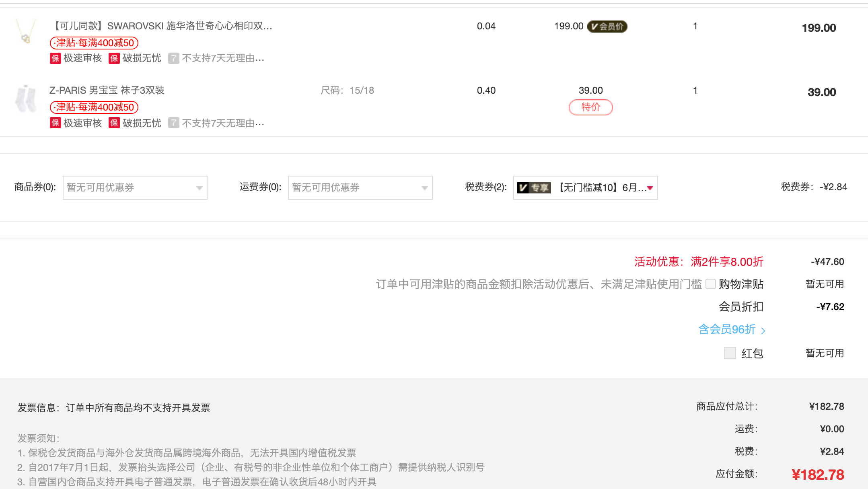Click 商品应付总计 ¥182.78 value

point(827,407)
